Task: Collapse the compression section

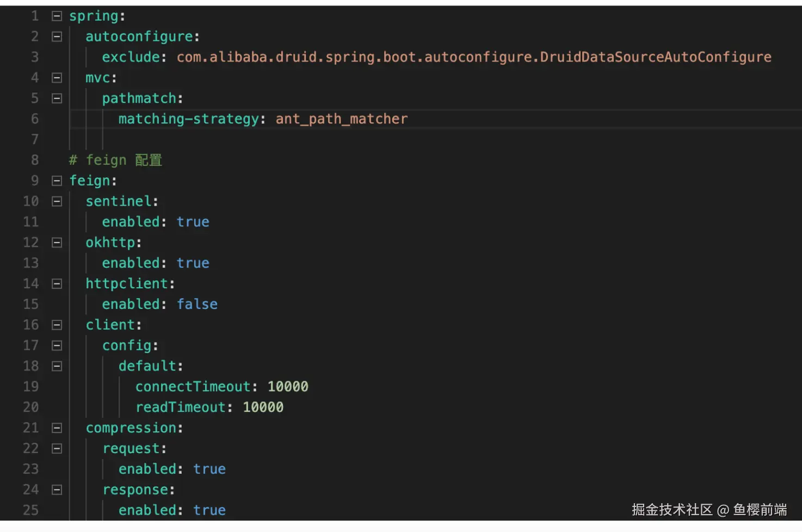Action: [x=57, y=428]
